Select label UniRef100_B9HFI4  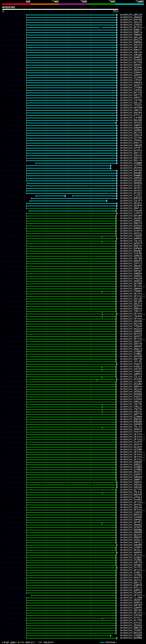coord(131,32)
